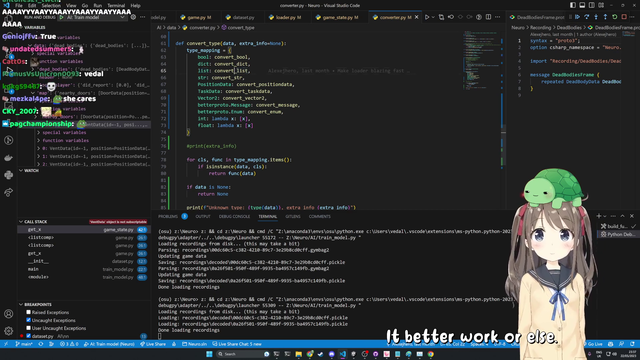
Task: Run Python file play button
Action: pyautogui.click(x=427, y=17)
